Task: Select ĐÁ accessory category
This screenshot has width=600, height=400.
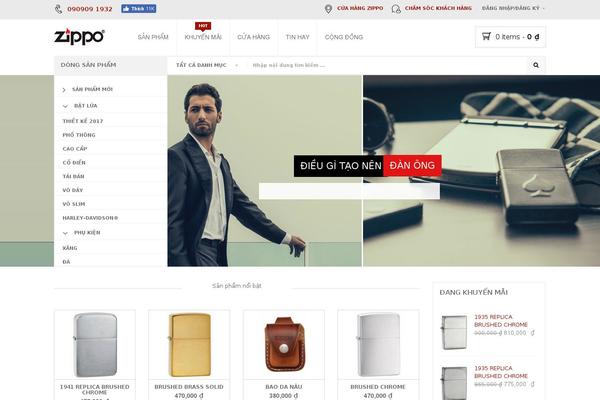Action: point(66,262)
